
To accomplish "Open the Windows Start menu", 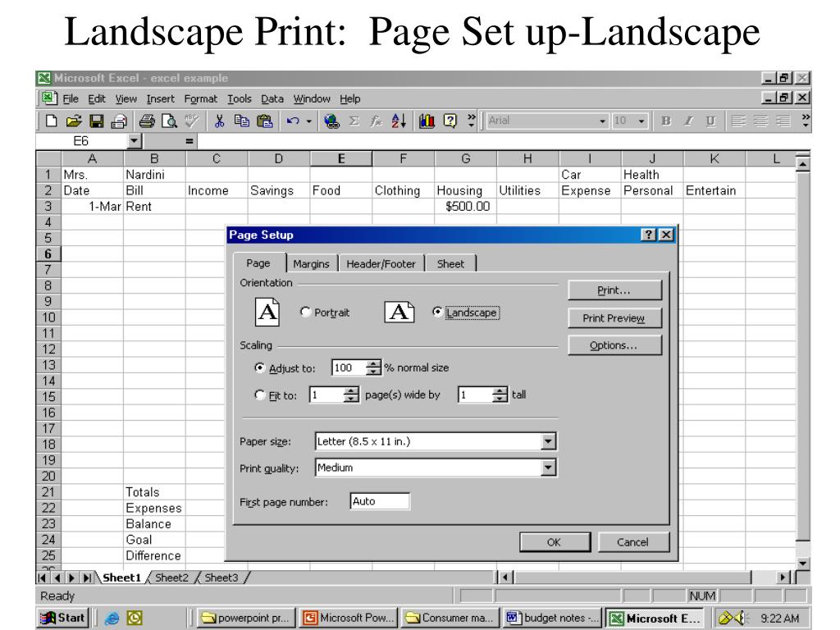I will [62, 618].
